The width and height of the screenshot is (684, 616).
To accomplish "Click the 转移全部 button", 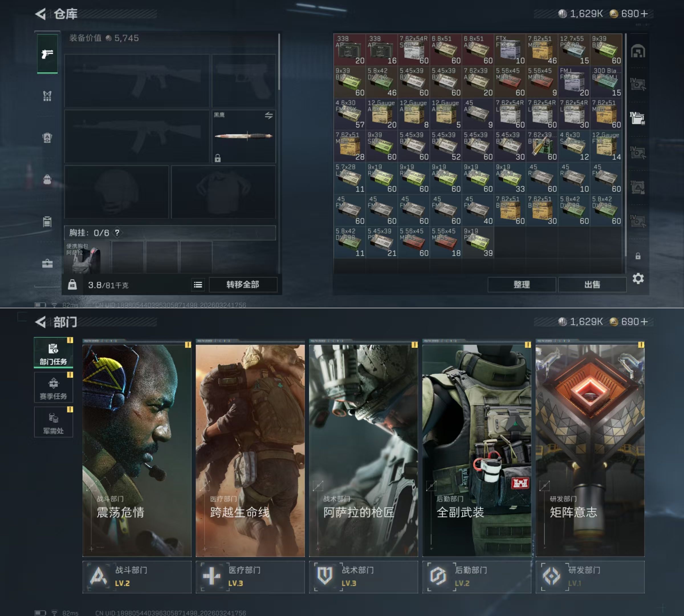I will (x=243, y=285).
